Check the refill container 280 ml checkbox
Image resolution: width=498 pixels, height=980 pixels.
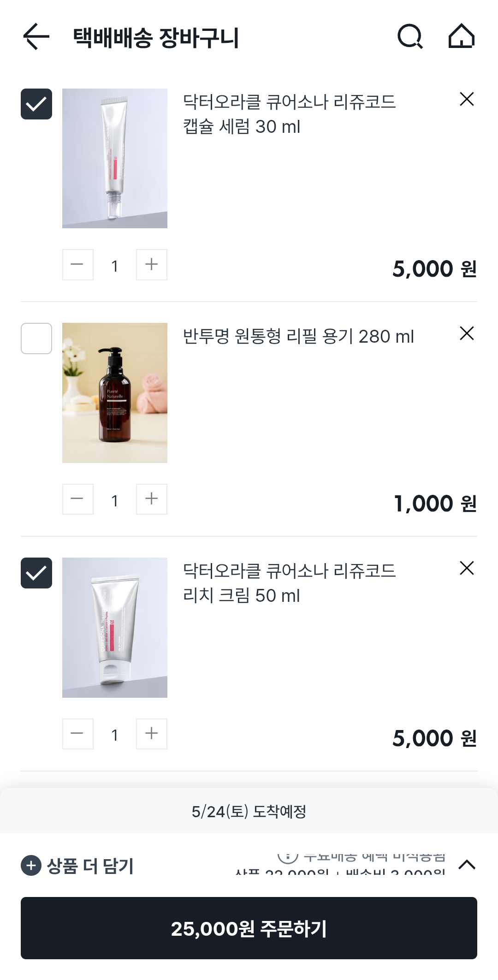(36, 339)
